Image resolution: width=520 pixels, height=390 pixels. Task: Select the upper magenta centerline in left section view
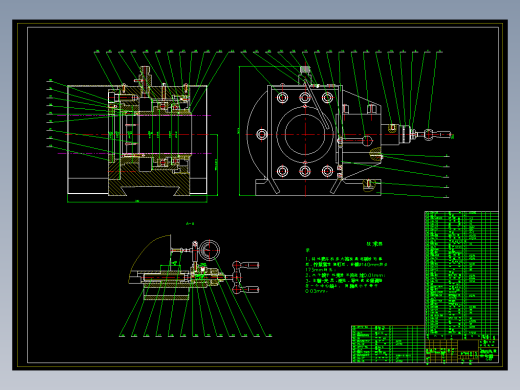pyautogui.click(x=134, y=115)
